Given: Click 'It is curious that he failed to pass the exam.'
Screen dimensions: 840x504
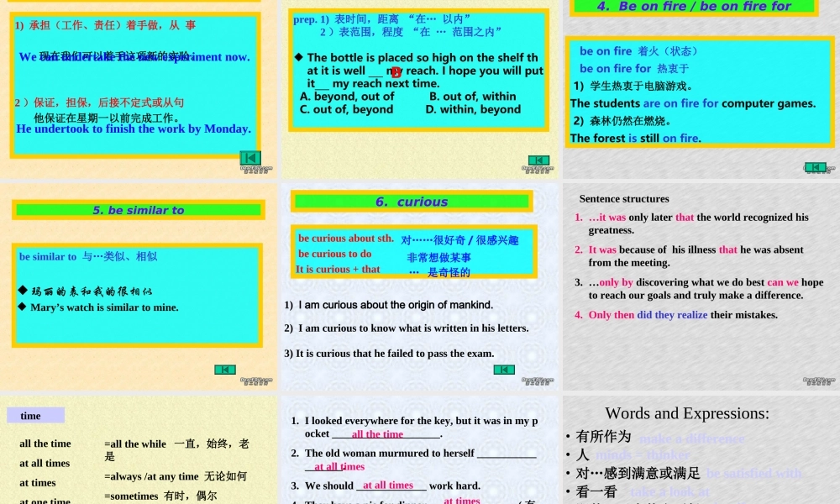Looking at the screenshot, I should [390, 354].
